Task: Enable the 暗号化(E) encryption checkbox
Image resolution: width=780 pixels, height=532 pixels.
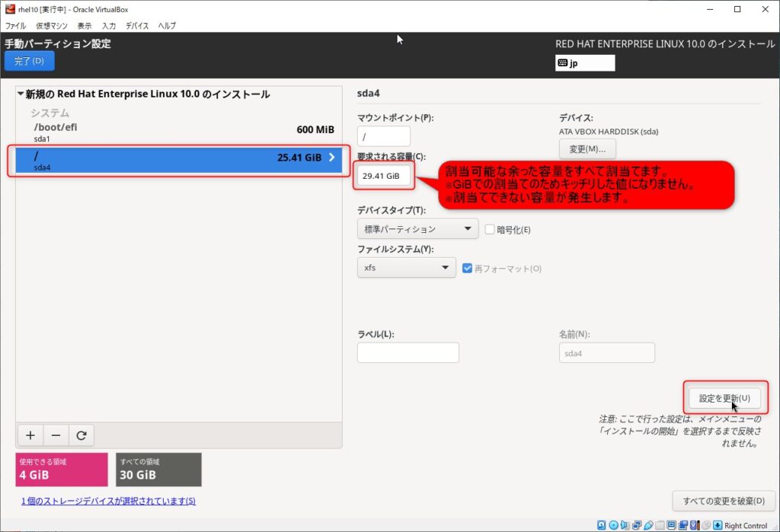Action: pyautogui.click(x=490, y=229)
